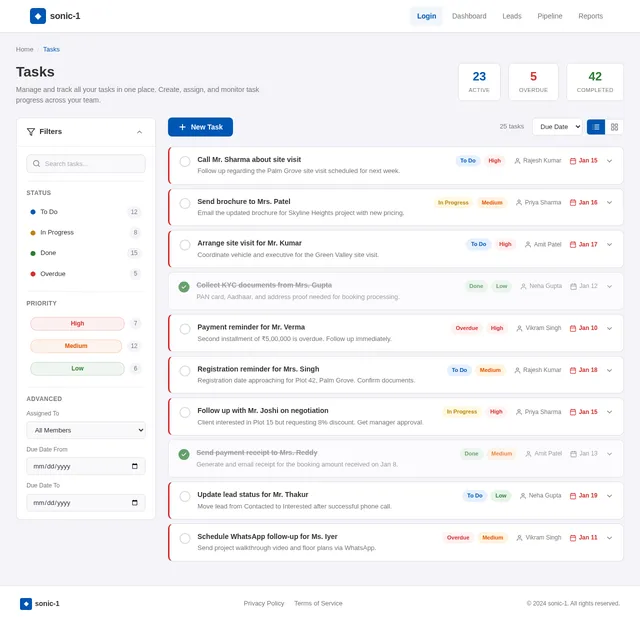The image size is (640, 622).
Task: Select Low priority filter pill
Action: tap(77, 369)
